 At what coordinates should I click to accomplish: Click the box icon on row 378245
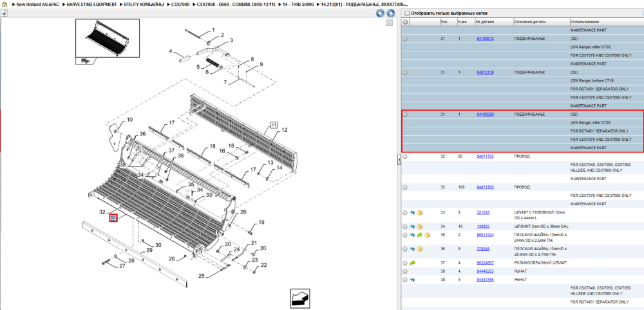(x=420, y=250)
